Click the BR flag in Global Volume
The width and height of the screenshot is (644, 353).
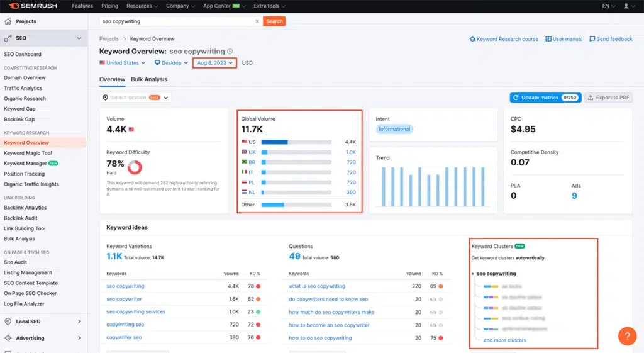pos(244,162)
